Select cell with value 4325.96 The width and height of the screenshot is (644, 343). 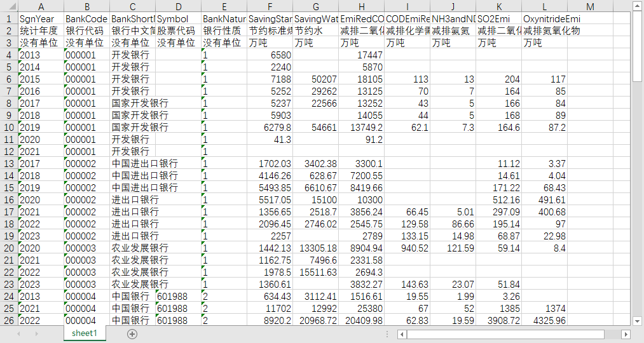[545, 320]
